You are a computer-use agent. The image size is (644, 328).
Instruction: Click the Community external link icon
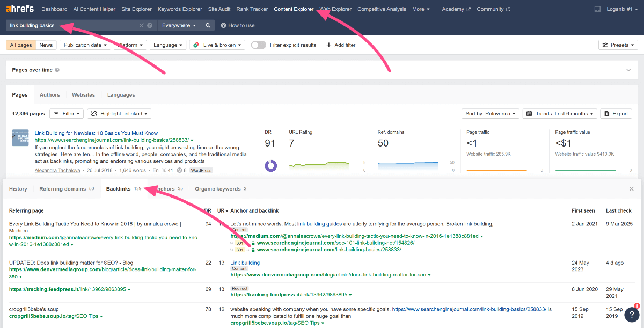point(508,9)
